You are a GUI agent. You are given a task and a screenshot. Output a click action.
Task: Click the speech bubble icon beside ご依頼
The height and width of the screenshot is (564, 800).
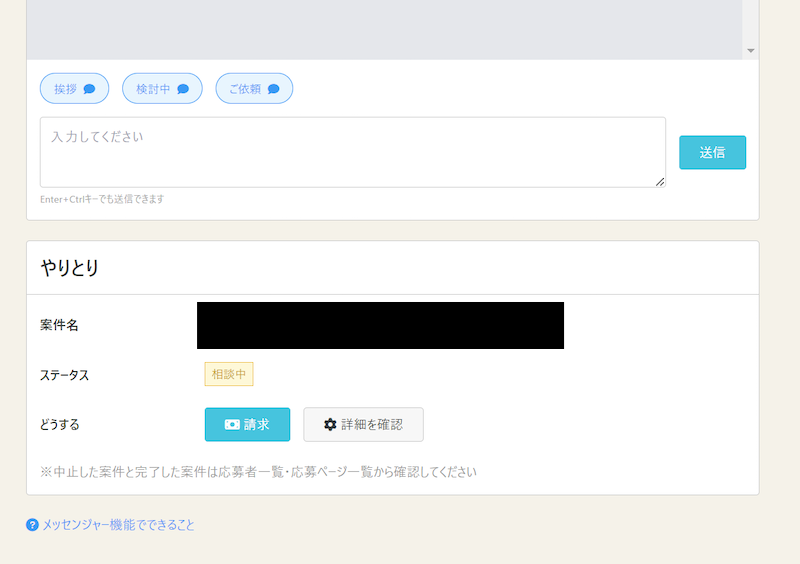point(273,89)
